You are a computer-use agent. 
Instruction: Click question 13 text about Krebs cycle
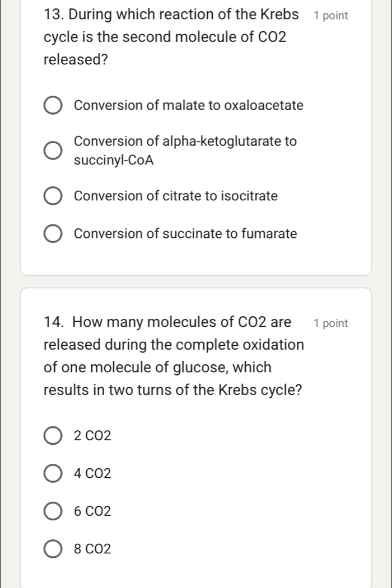[x=168, y=37]
